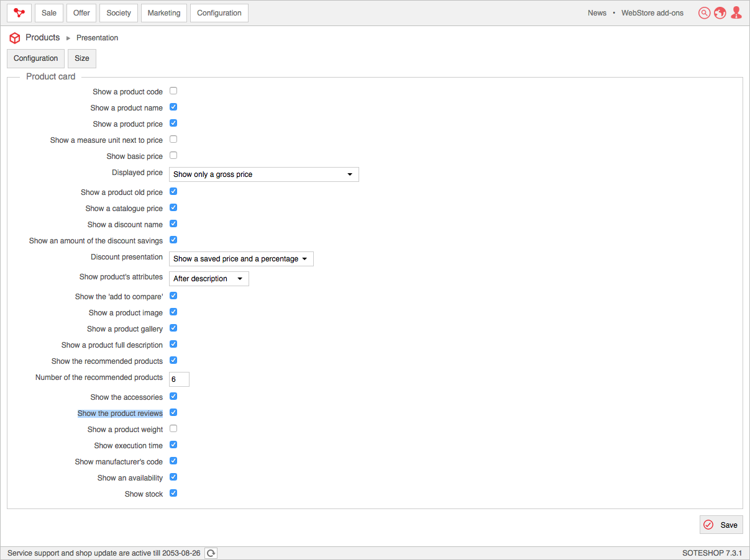Screen dimensions: 750x560
Task: Toggle Show a product image checkbox
Action: [173, 312]
